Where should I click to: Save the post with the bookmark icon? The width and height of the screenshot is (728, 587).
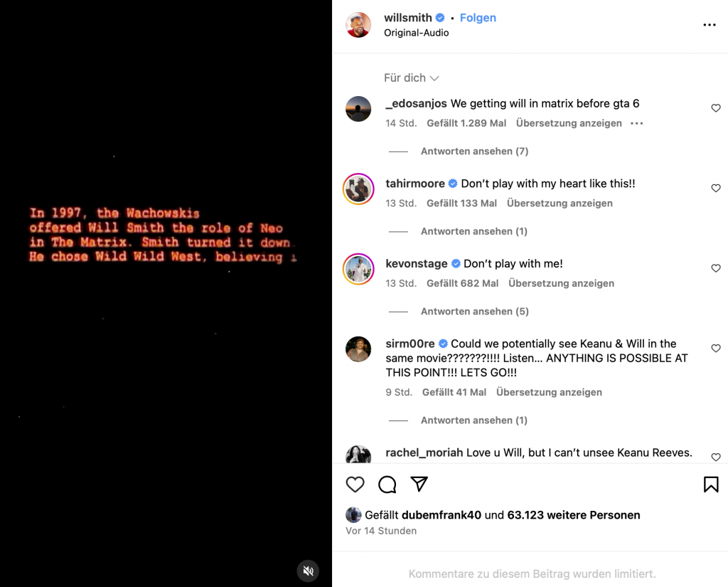point(711,485)
